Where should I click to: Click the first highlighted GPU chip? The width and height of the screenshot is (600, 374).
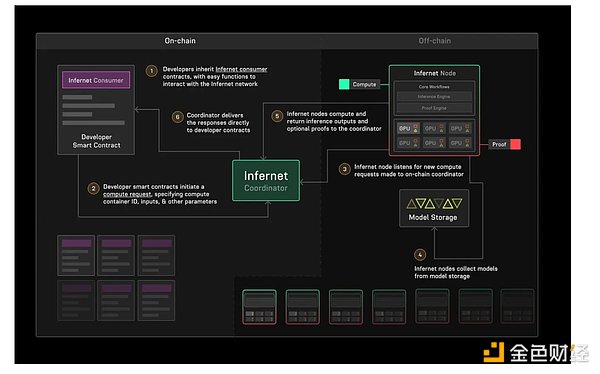(408, 129)
